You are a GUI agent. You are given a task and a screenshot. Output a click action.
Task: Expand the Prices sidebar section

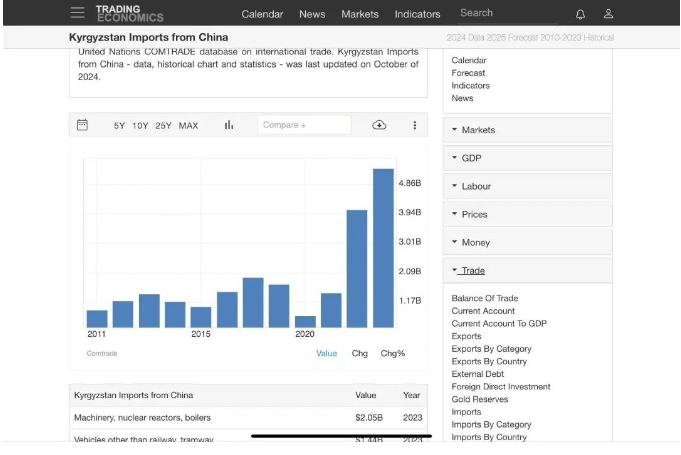pos(528,214)
